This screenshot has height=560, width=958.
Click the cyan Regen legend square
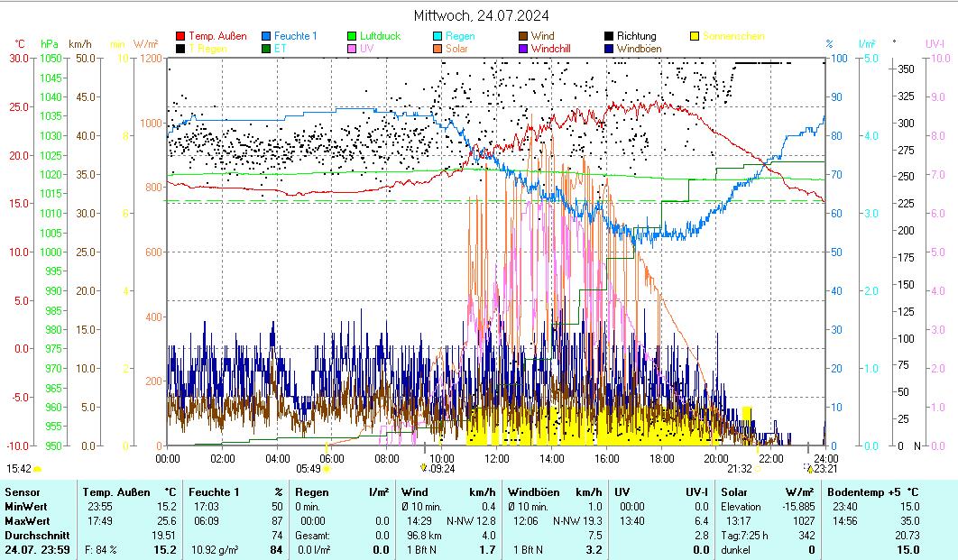point(438,37)
